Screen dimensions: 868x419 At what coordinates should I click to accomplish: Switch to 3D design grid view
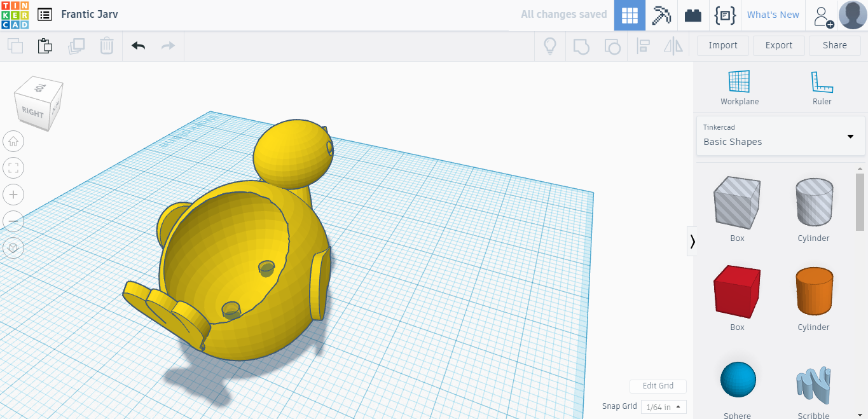[x=630, y=15]
